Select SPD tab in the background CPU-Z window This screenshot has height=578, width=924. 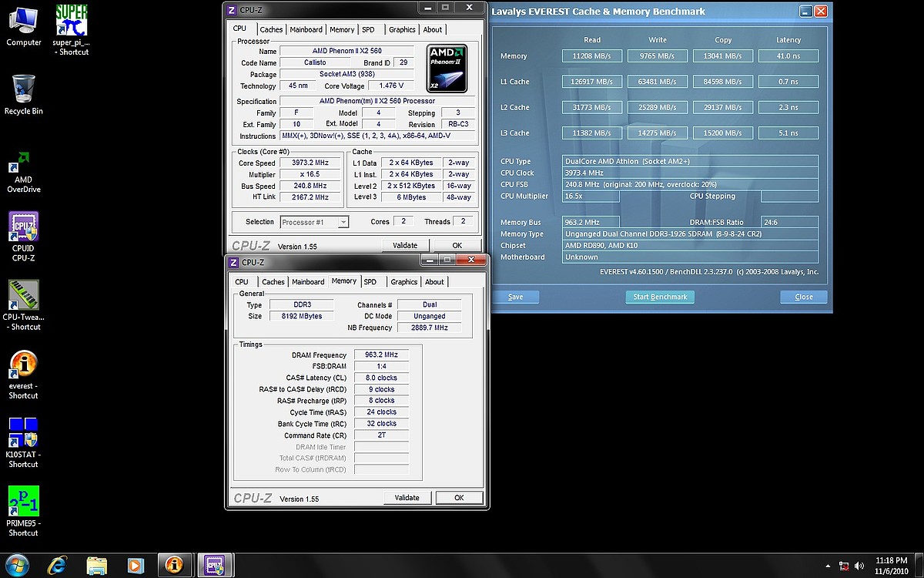point(369,30)
